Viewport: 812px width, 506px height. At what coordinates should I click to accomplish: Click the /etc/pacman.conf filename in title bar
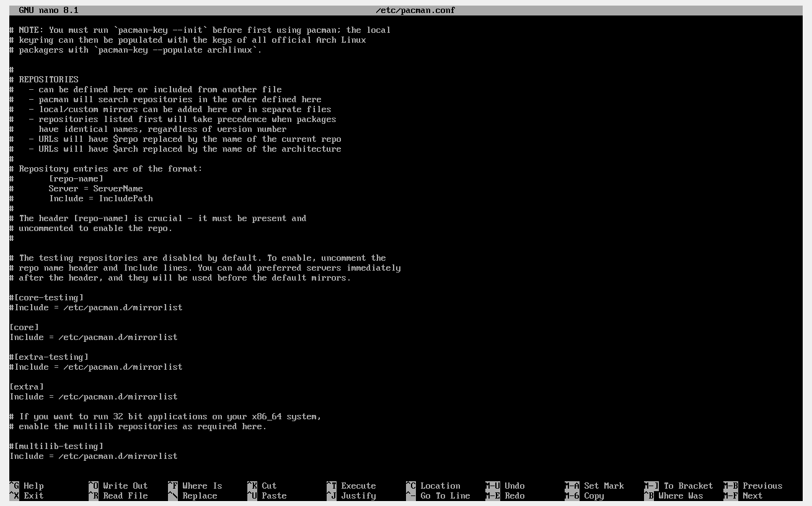(415, 11)
